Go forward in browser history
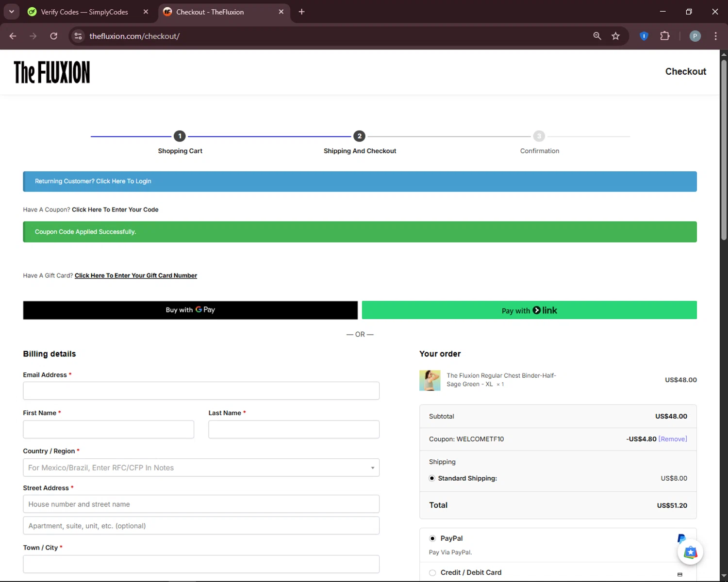 pyautogui.click(x=33, y=36)
